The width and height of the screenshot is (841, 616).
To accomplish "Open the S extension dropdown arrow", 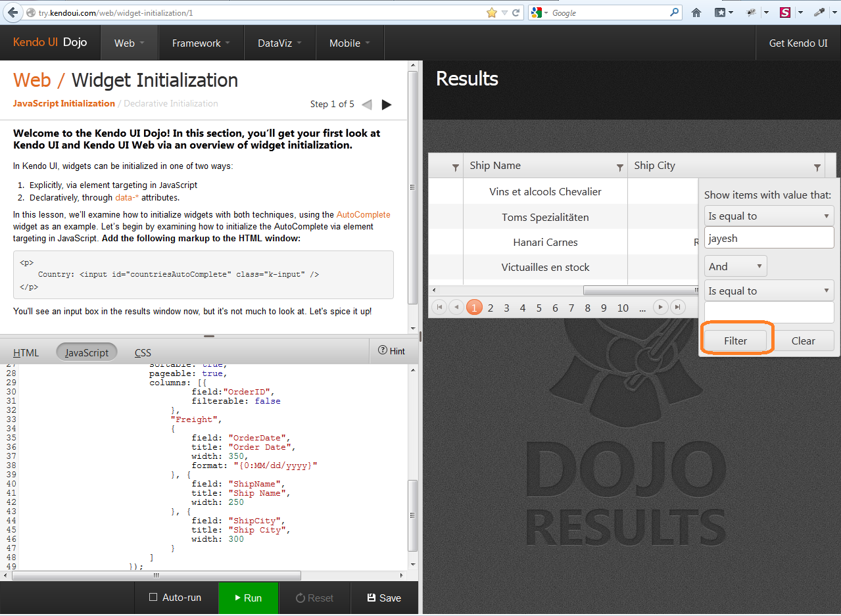I will [x=800, y=12].
